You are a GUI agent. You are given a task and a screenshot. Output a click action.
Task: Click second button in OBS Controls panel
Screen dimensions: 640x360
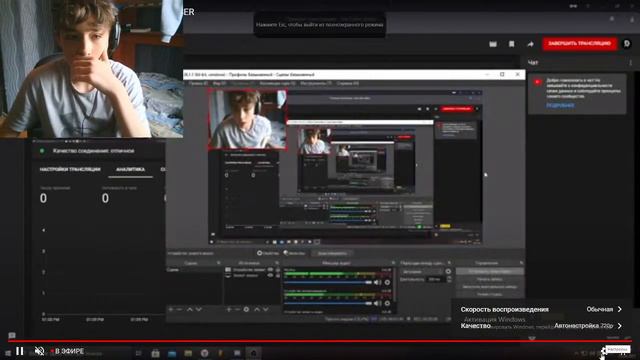[490, 279]
